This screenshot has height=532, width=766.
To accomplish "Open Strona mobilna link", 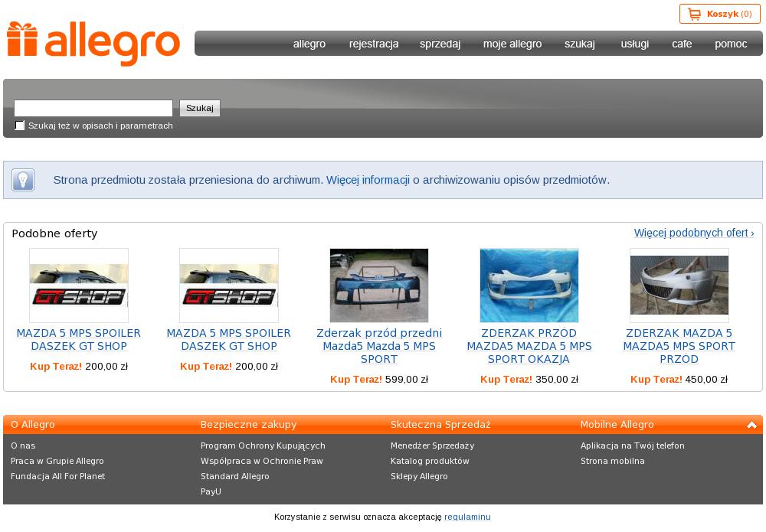I will [613, 461].
